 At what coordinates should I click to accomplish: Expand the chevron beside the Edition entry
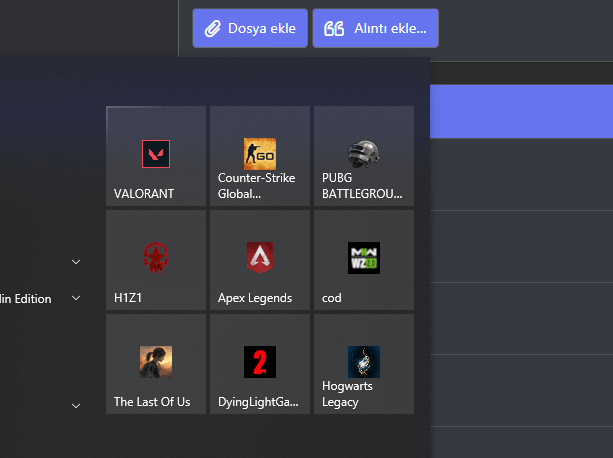(x=76, y=298)
